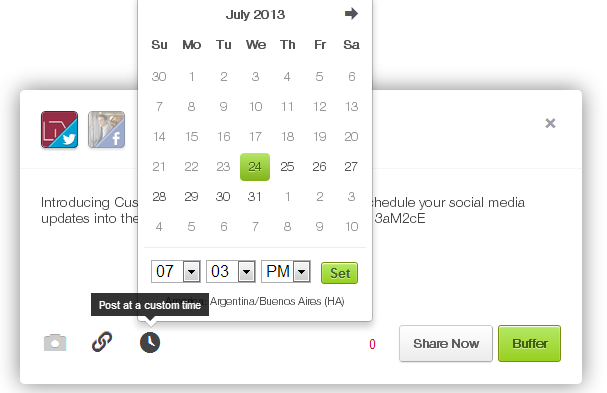Click the green Buffer button
607x393 pixels.
point(530,343)
